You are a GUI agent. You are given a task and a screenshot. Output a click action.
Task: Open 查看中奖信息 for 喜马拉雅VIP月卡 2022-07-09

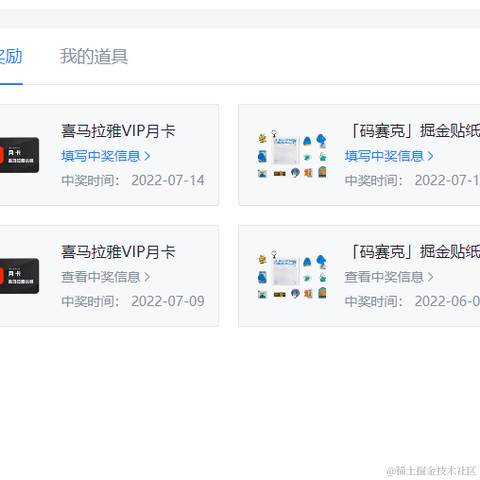coord(106,277)
